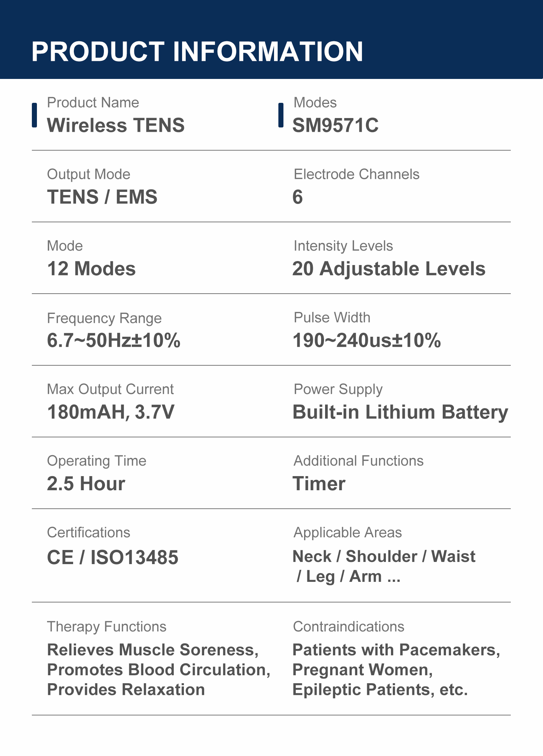Select the Wireless TENS product name
543x756 pixels.
coord(116,125)
